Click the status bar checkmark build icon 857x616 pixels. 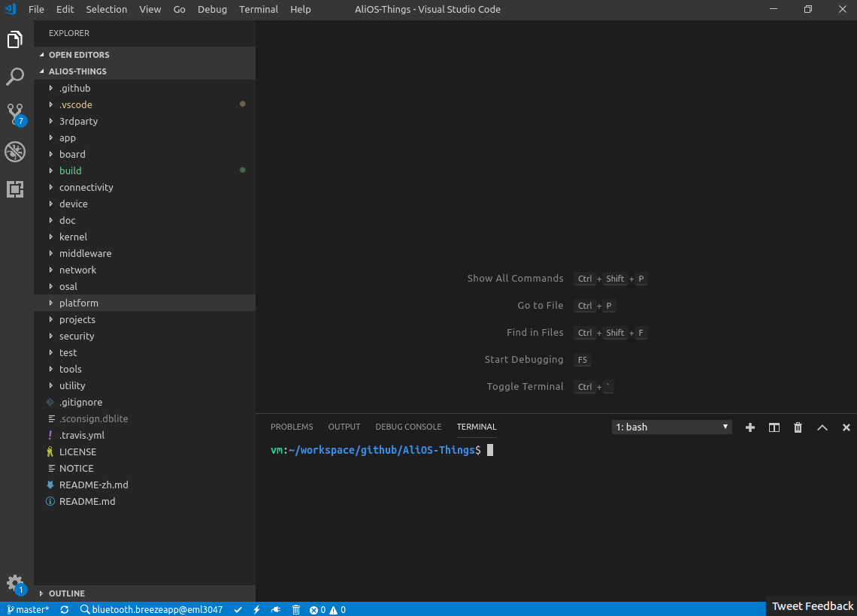(x=238, y=609)
